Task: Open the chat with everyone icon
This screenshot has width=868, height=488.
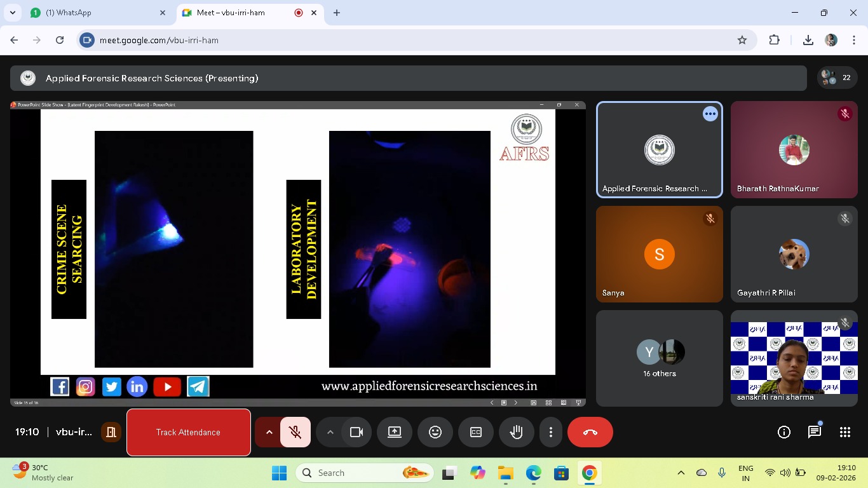Action: [x=815, y=432]
